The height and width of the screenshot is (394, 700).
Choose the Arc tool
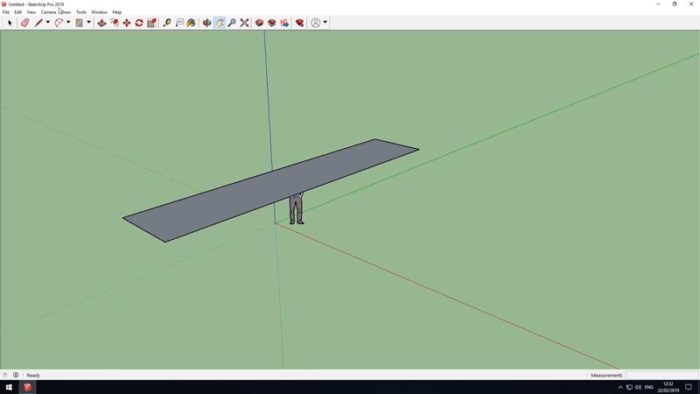pos(59,23)
